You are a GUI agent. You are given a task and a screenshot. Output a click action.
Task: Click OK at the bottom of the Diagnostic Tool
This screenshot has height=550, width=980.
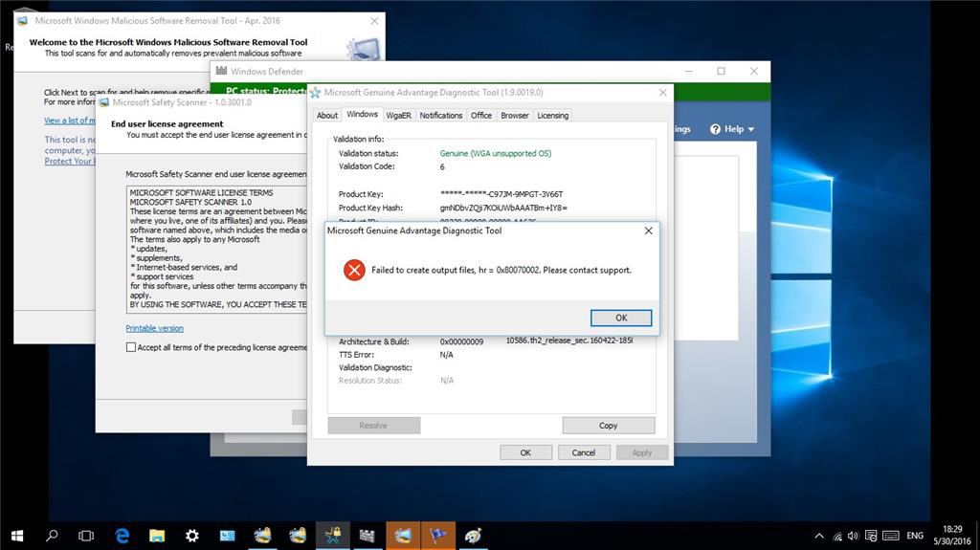525,452
